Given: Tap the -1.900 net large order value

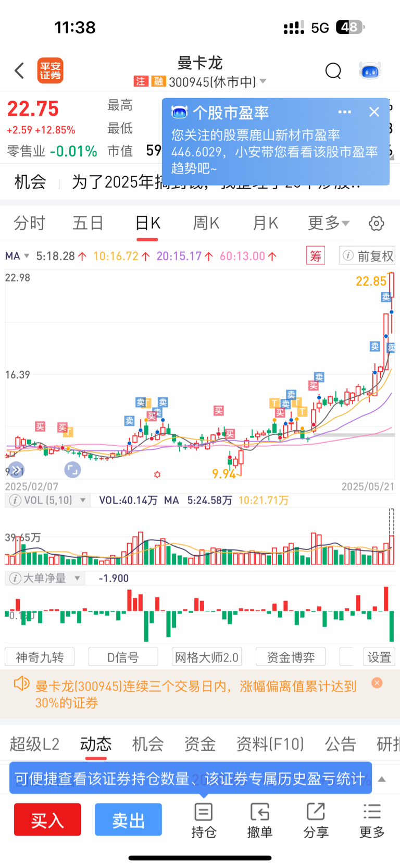Looking at the screenshot, I should 114,578.
